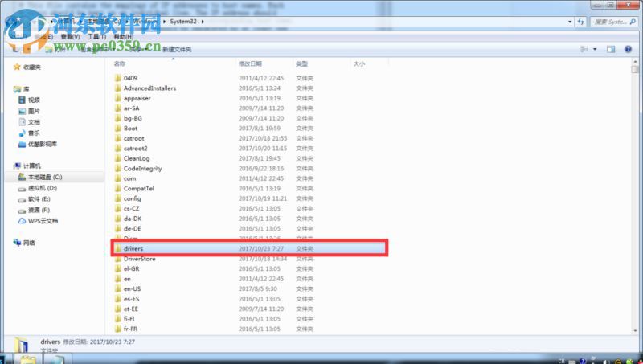Select the es-ES folder name
This screenshot has height=364, width=643.
pos(131,299)
